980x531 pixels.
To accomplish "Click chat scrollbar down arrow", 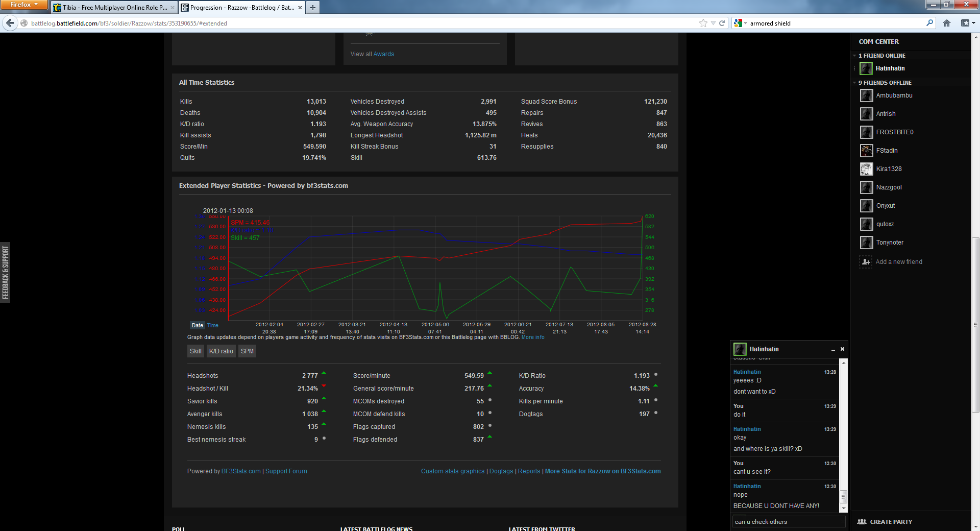I will 843,509.
